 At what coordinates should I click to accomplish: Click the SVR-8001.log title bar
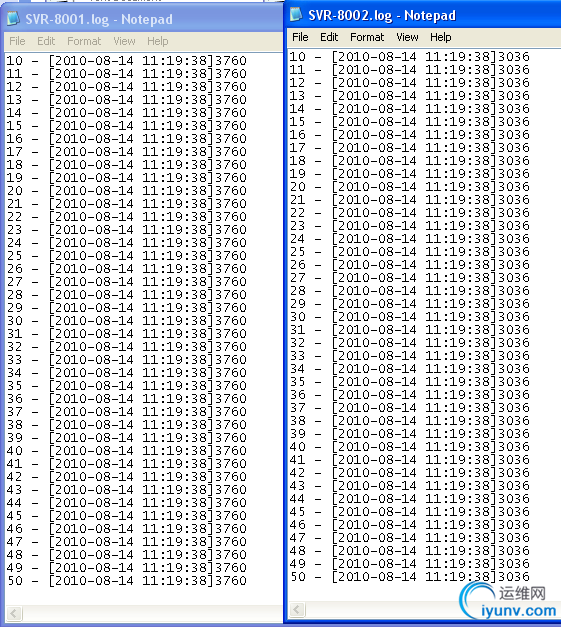coord(143,18)
